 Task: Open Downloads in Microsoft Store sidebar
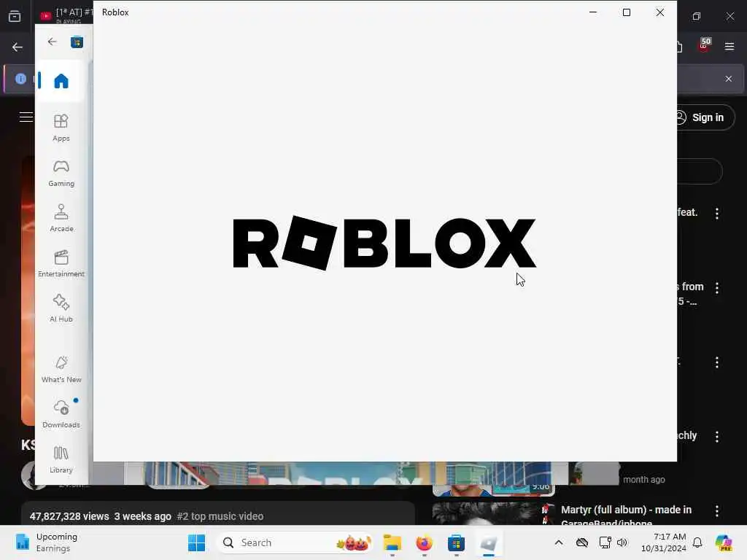tap(61, 414)
